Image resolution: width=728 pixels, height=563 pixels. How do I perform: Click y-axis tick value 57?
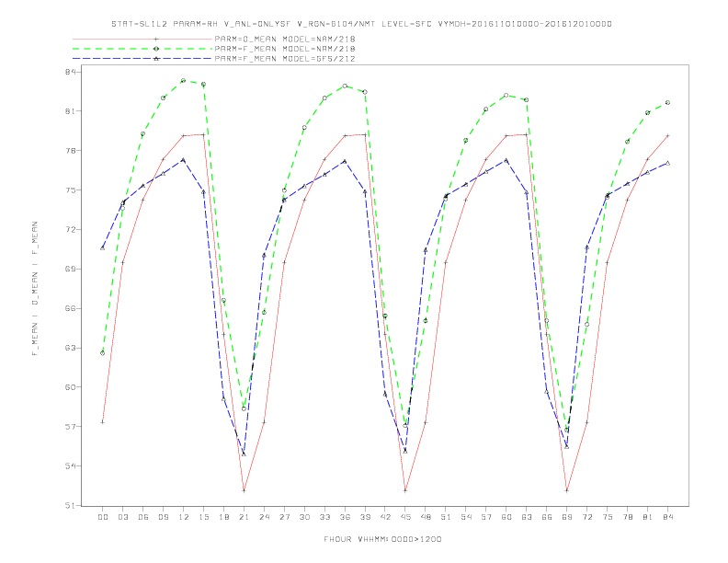pos(71,427)
